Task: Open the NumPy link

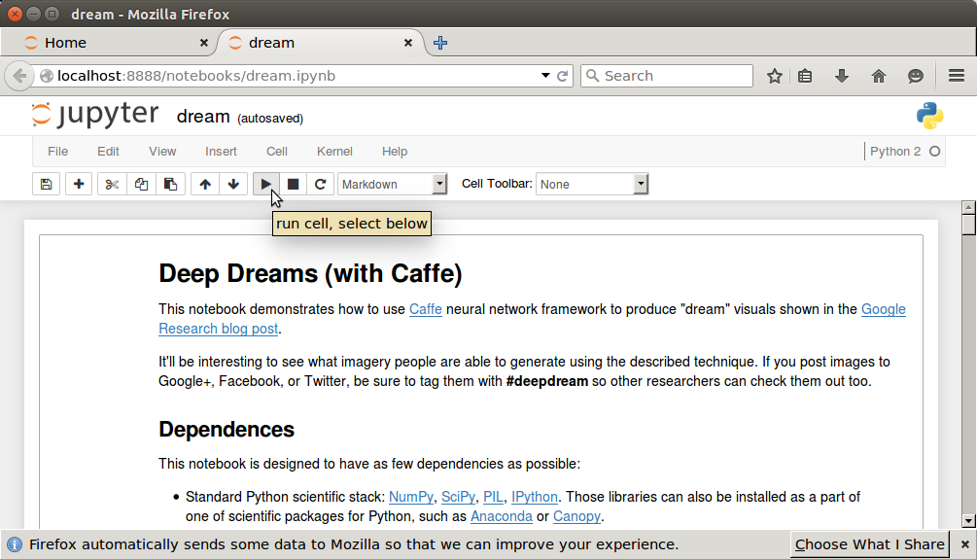Action: 410,497
